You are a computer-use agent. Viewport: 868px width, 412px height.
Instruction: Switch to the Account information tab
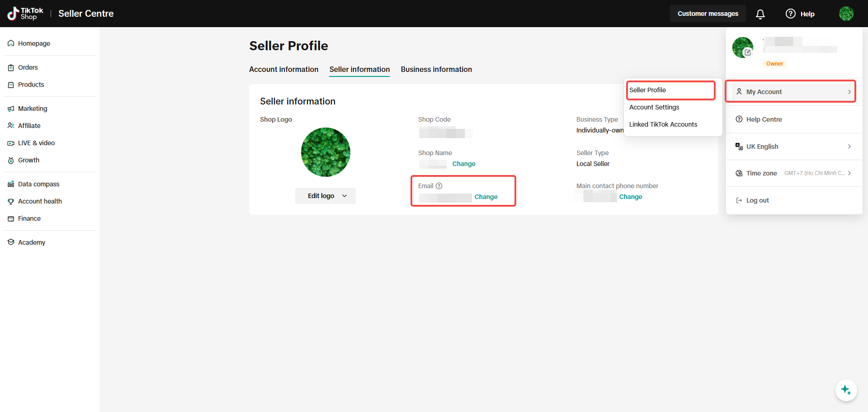pyautogui.click(x=283, y=69)
